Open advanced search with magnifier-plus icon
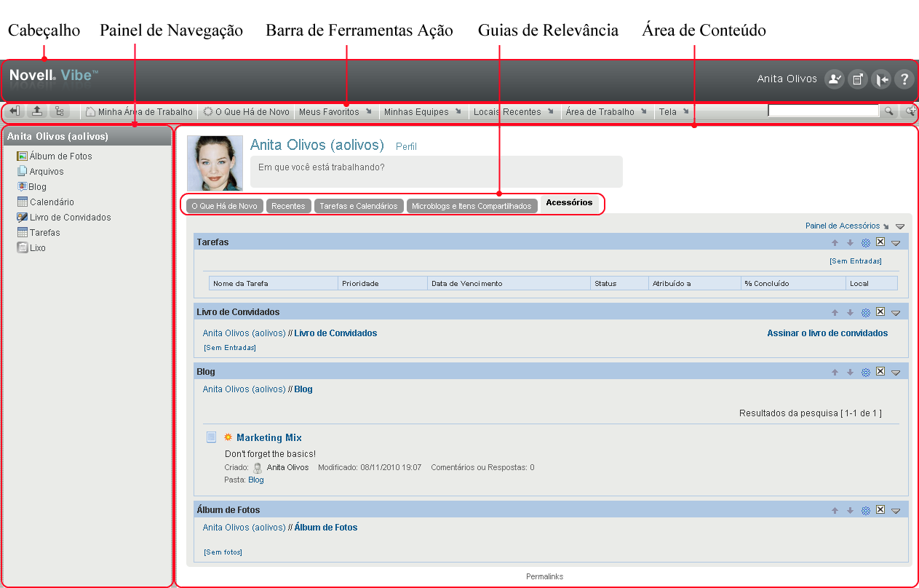919x588 pixels. [x=909, y=111]
